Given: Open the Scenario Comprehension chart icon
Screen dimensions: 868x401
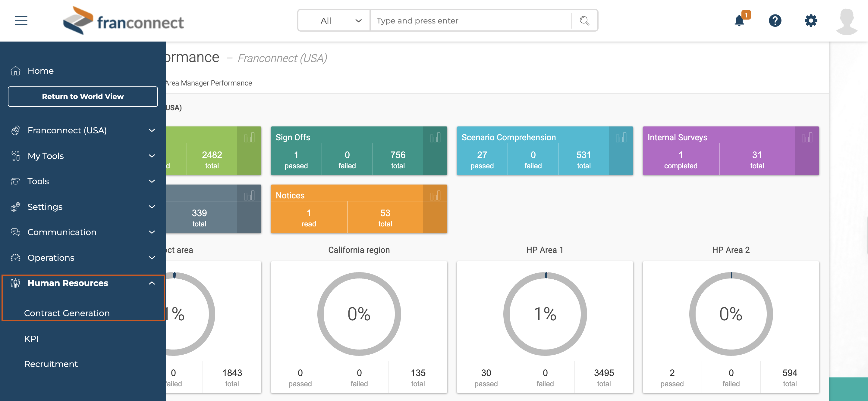Looking at the screenshot, I should (621, 137).
